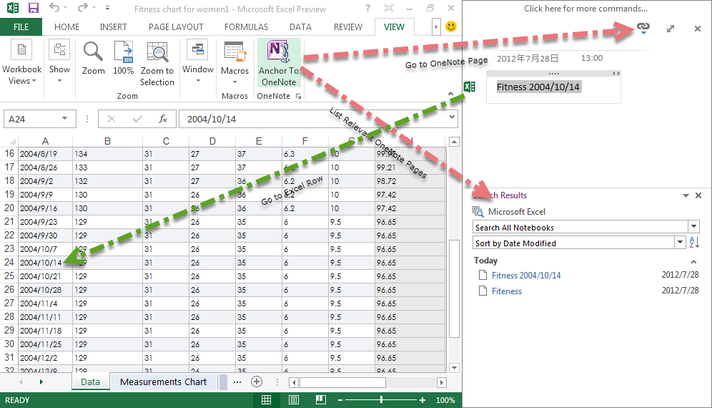The height and width of the screenshot is (408, 712).
Task: Open the Customize Quick Access Toolbar arrow
Action: coord(108,8)
